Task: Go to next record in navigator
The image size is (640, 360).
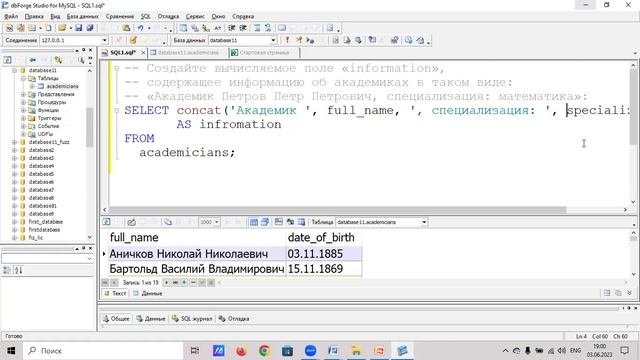Action: pyautogui.click(x=166, y=282)
